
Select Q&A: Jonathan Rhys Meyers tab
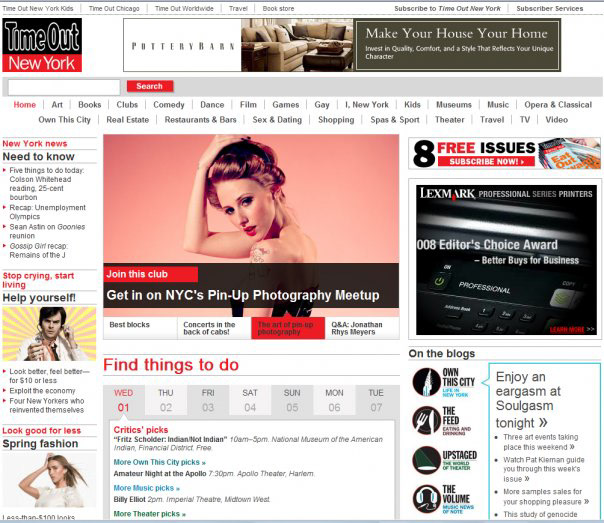click(362, 328)
